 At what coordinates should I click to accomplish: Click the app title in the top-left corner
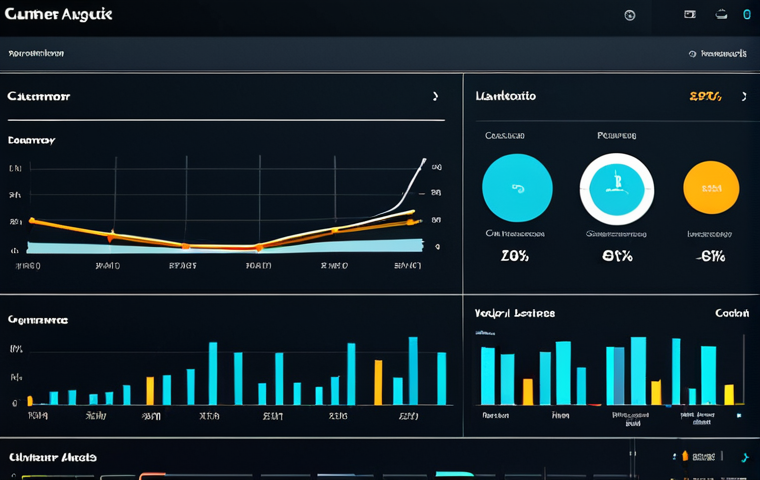pos(57,15)
